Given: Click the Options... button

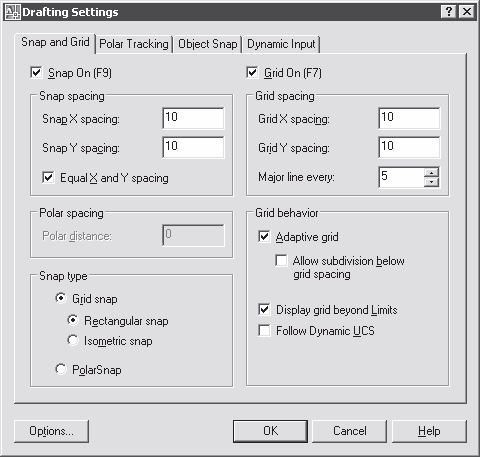Looking at the screenshot, I should pyautogui.click(x=51, y=431).
